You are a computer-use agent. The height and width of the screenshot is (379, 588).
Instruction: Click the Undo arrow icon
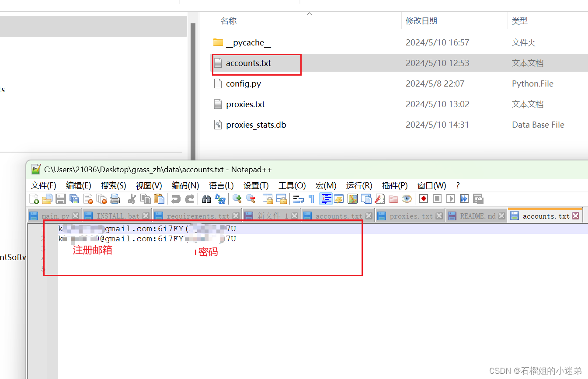[176, 199]
